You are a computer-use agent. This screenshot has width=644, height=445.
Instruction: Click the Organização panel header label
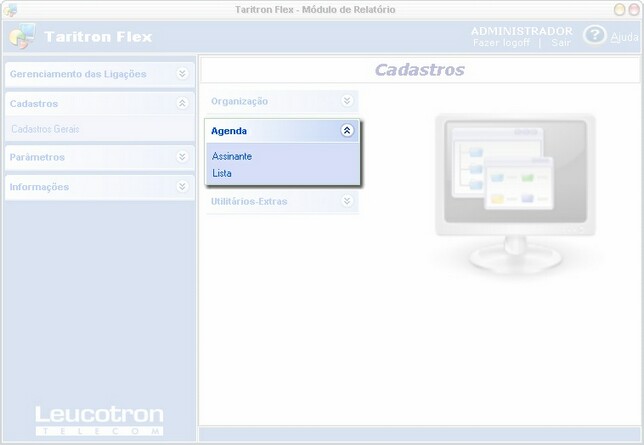pos(239,101)
